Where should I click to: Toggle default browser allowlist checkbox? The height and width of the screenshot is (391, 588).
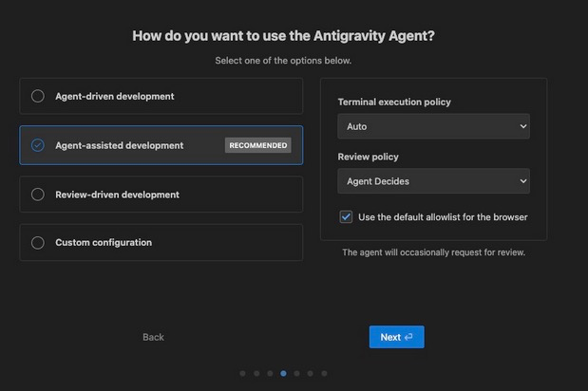tap(346, 216)
